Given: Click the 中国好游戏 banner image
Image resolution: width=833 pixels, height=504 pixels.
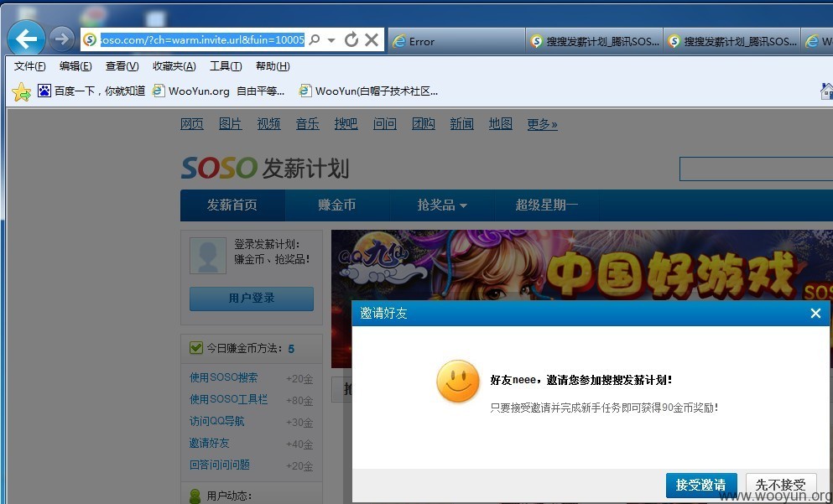Looking at the screenshot, I should point(581,266).
